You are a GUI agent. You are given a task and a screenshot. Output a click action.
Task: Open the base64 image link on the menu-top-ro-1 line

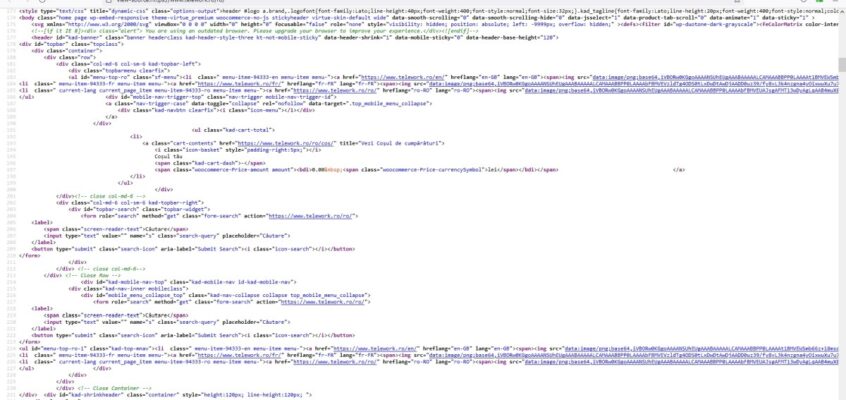click(x=701, y=349)
